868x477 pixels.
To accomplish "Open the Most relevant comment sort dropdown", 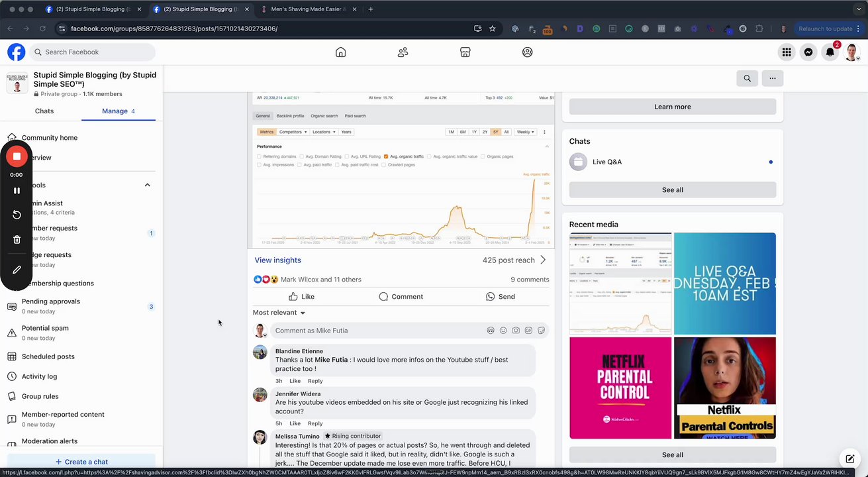I will pyautogui.click(x=279, y=313).
